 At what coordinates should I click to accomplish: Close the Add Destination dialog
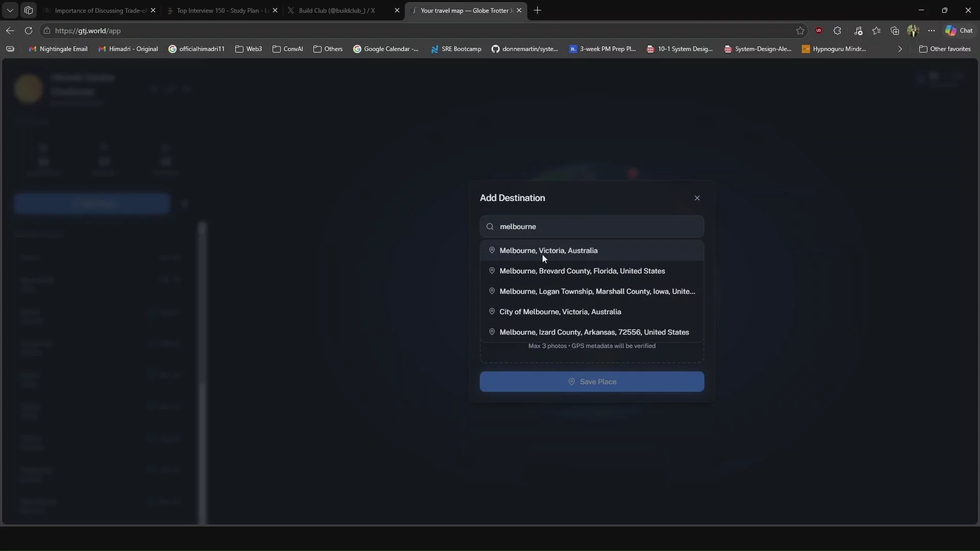(697, 198)
